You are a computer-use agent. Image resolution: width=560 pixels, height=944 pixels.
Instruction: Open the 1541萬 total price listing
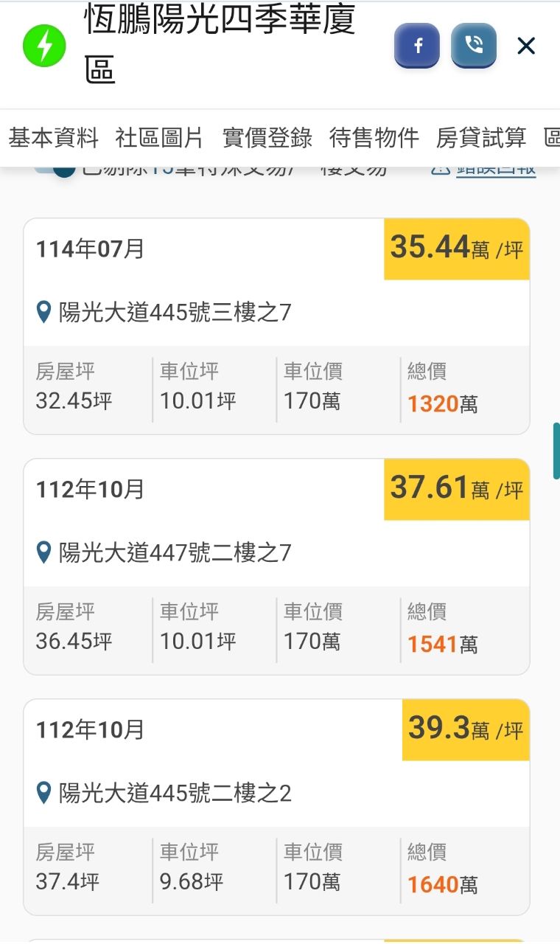click(442, 644)
